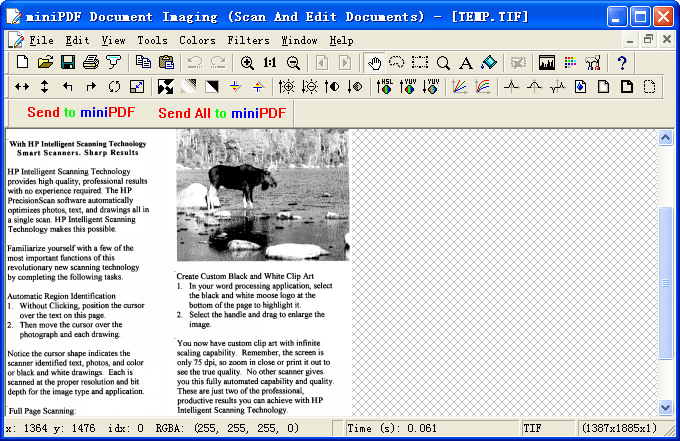The height and width of the screenshot is (441, 680).
Task: Click the vertical scrollbar thumb
Action: pyautogui.click(x=665, y=283)
